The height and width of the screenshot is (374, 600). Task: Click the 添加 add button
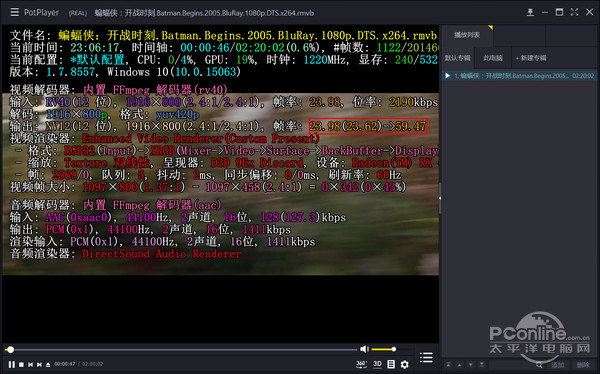click(558, 365)
